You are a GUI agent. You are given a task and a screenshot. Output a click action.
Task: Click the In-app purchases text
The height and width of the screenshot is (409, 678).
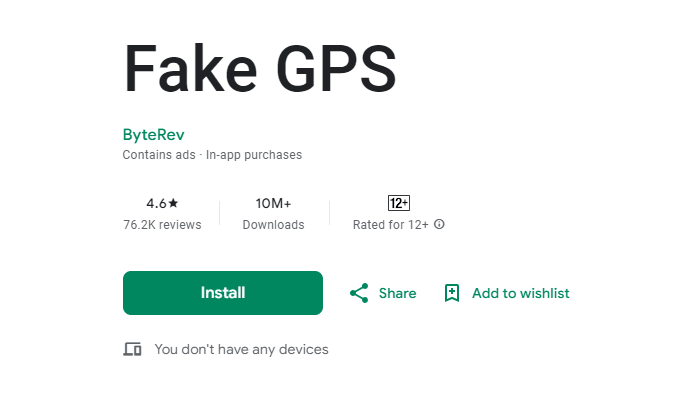coord(254,155)
